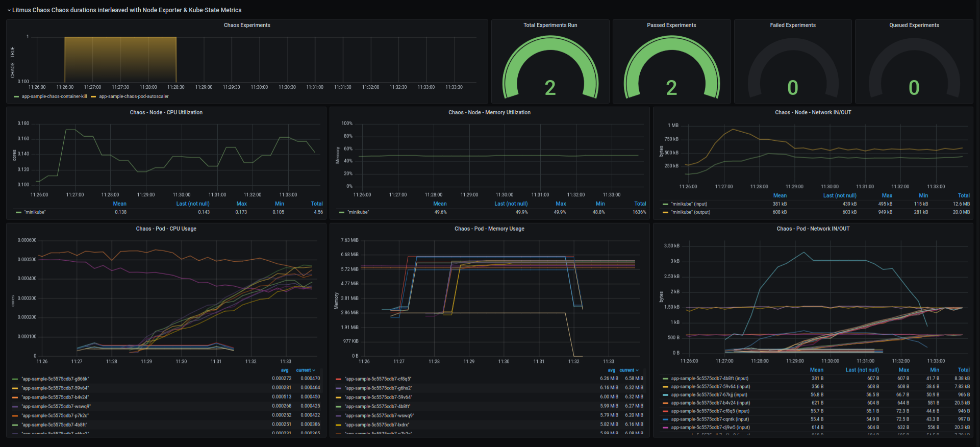The height and width of the screenshot is (447, 980).
Task: Sort Pod CPU Usage legend by current
Action: click(x=306, y=370)
